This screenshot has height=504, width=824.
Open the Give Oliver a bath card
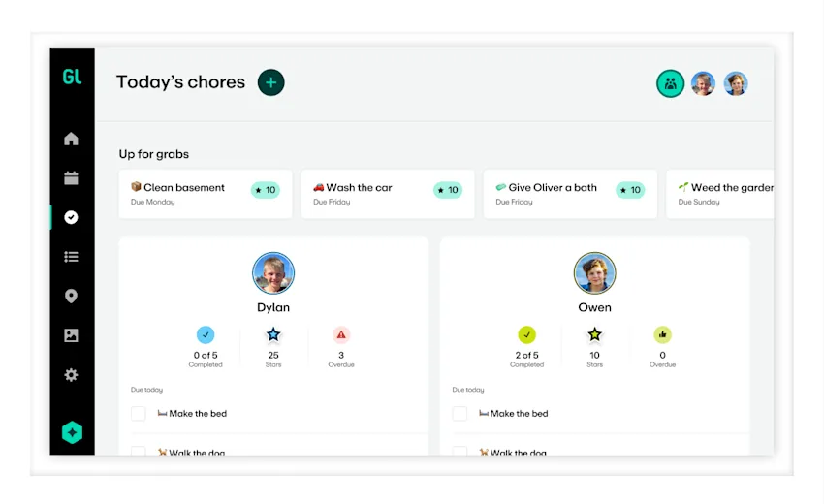570,194
